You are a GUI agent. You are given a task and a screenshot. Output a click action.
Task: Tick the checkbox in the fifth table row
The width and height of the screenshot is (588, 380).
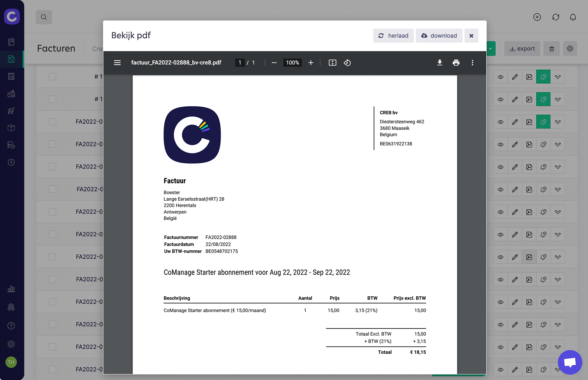[x=52, y=167]
